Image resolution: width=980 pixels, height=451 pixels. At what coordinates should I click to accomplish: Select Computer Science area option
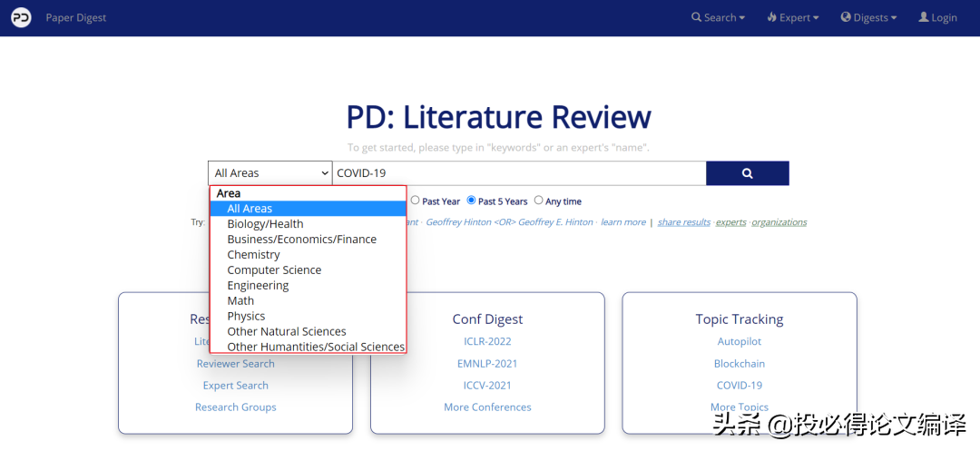[x=274, y=270]
